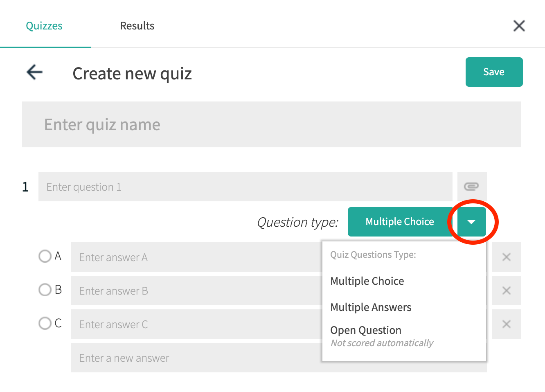
Task: Click the paperclip attachment icon
Action: pyautogui.click(x=471, y=187)
